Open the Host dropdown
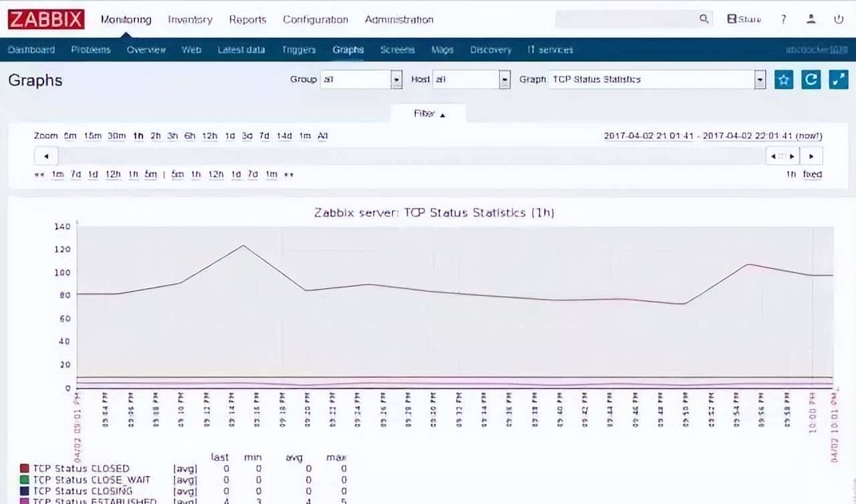Screen dimensions: 856x504 [505, 80]
